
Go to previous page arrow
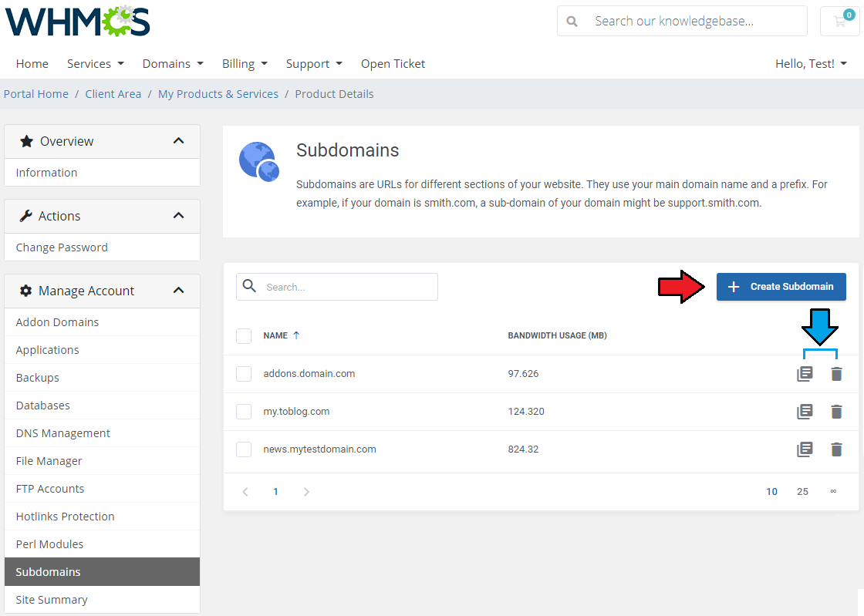coord(245,492)
